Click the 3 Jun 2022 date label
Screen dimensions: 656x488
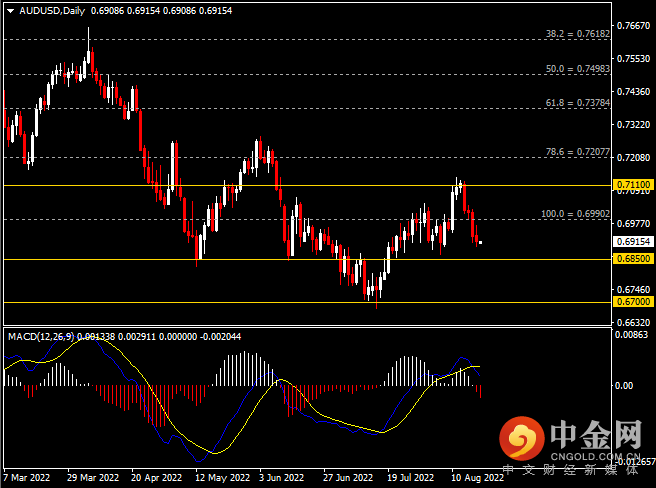click(x=281, y=478)
